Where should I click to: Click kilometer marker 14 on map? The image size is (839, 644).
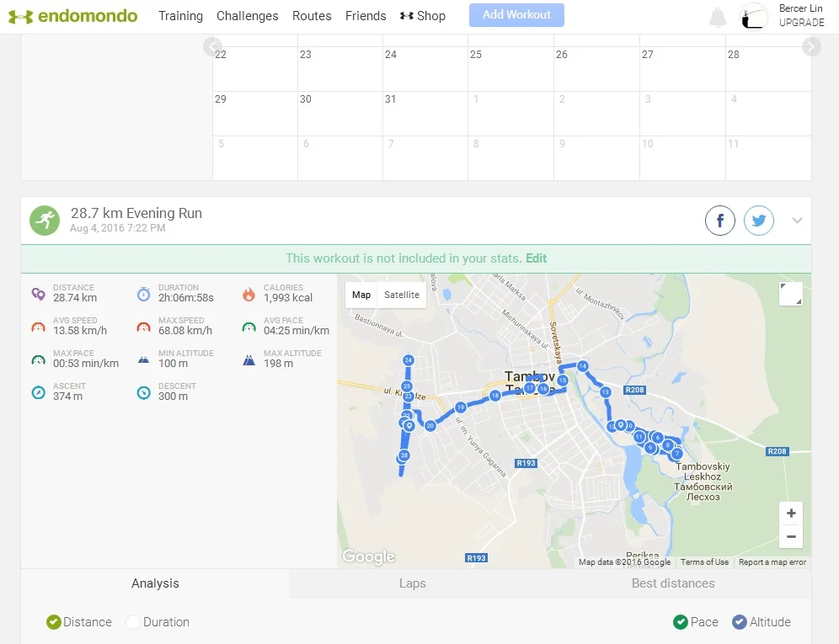tap(583, 366)
